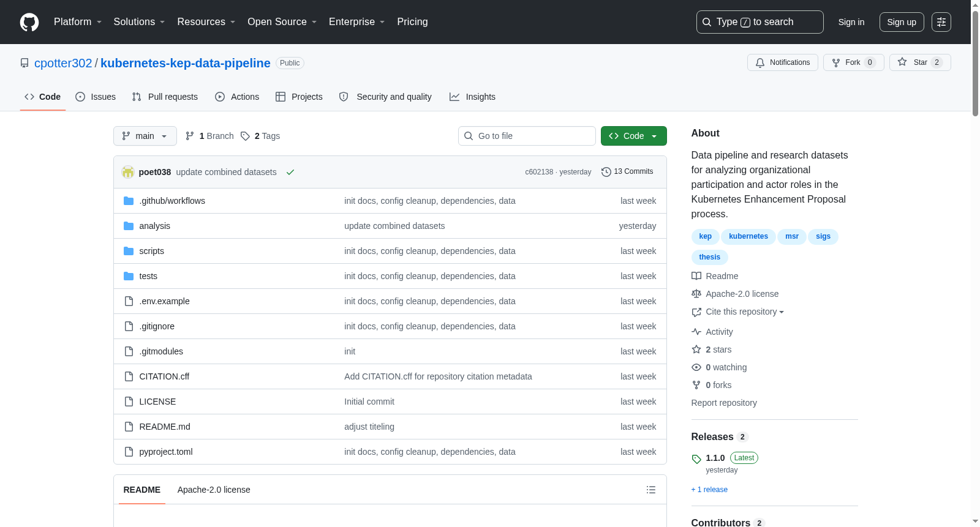
Task: Click the commit history clock icon
Action: [x=606, y=172]
